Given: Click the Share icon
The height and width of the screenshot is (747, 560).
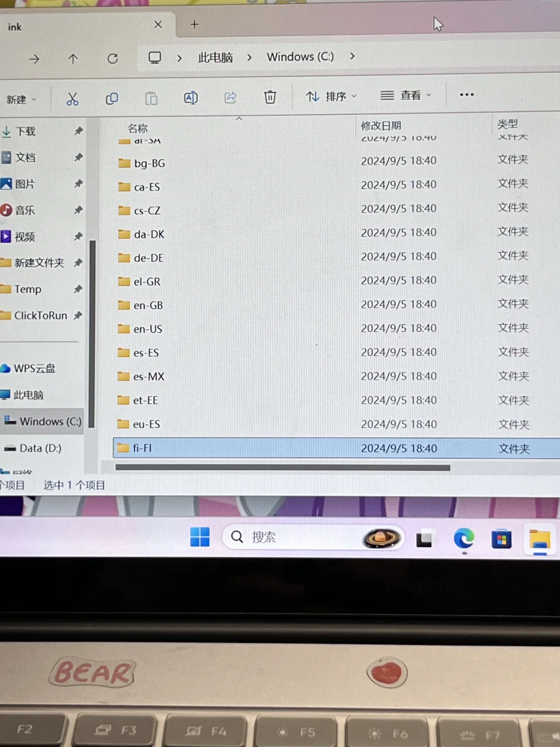Looking at the screenshot, I should (x=230, y=98).
